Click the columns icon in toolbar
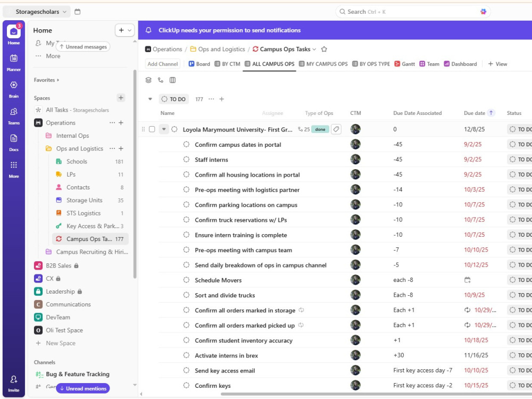The width and height of the screenshot is (532, 399). [x=173, y=80]
